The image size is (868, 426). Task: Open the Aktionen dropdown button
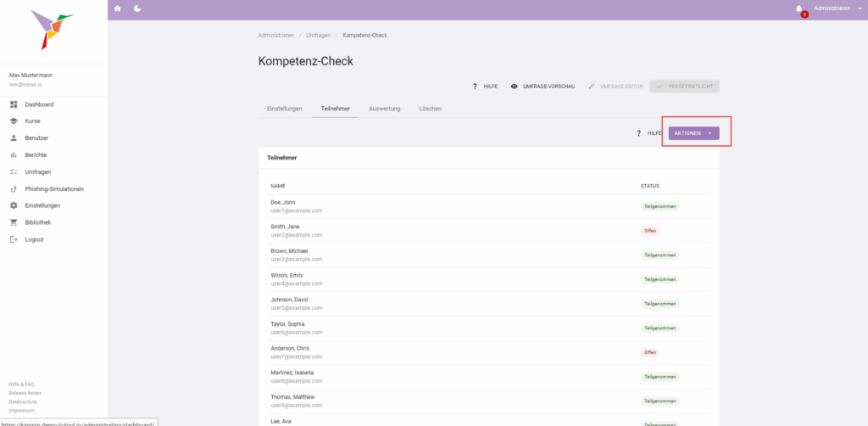(693, 133)
